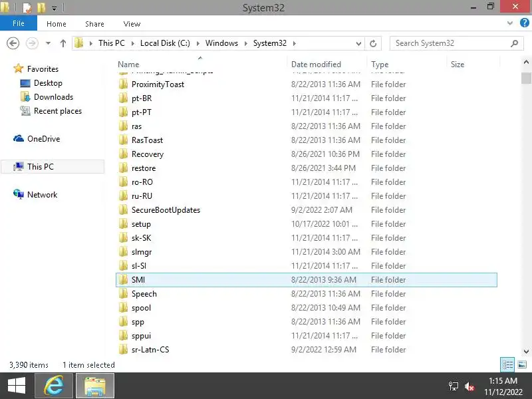Click Properties icon in quick access toolbar
This screenshot has width=532, height=399.
click(x=27, y=7)
